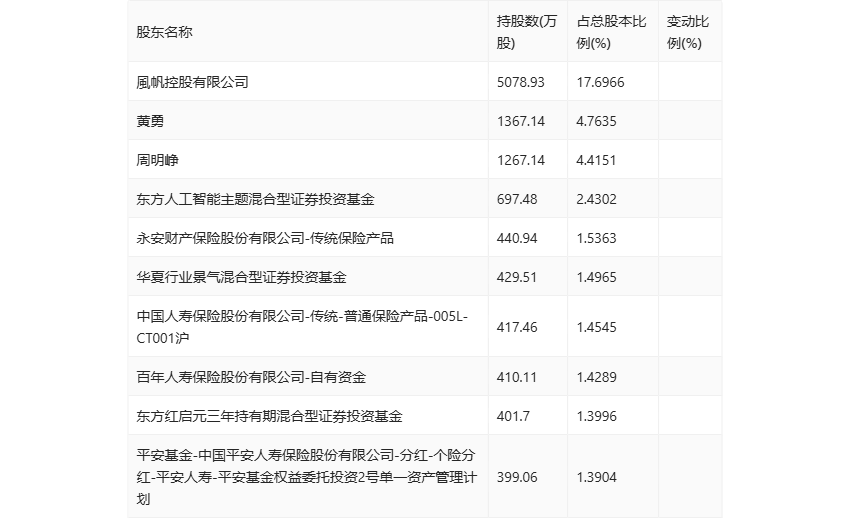This screenshot has height=518, width=850.
Task: Click the percentage value 2.4302
Action: coord(596,199)
